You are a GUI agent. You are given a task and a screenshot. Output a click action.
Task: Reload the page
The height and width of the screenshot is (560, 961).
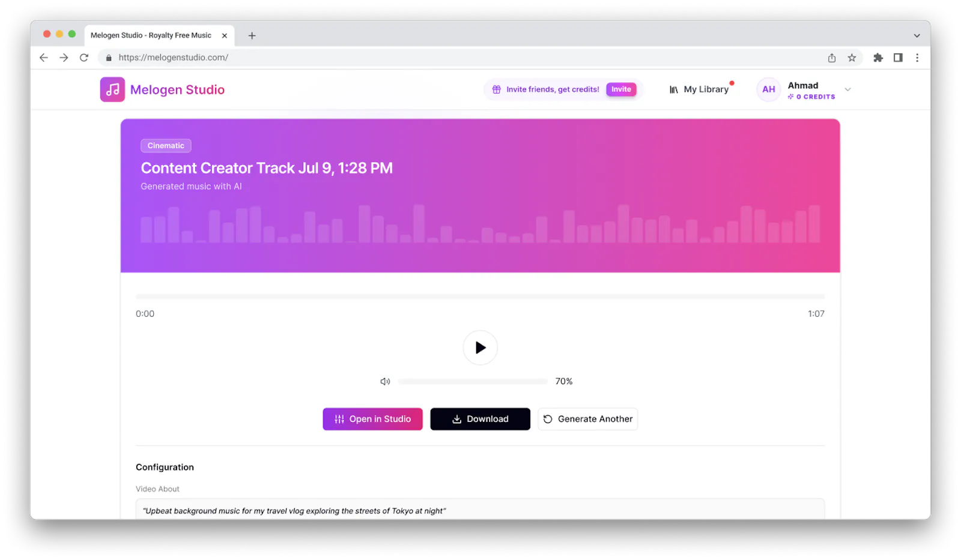(84, 58)
